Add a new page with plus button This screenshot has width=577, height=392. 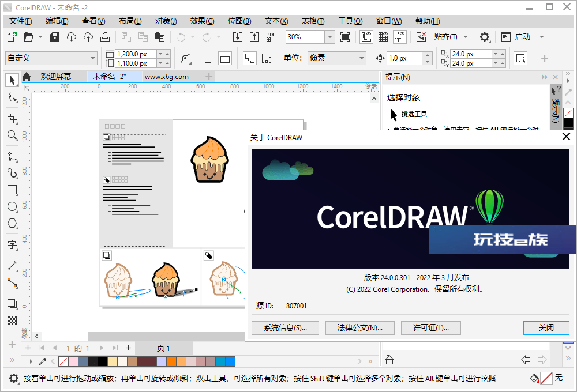(128, 348)
